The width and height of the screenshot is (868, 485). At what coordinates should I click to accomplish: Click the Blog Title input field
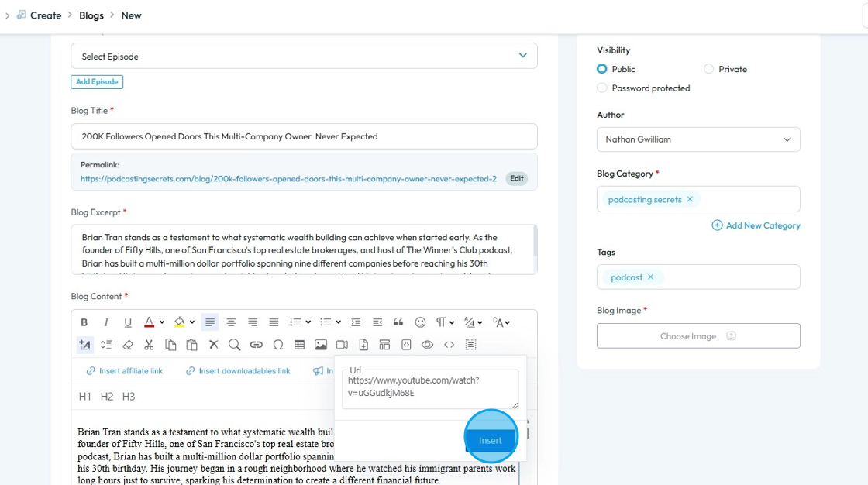(304, 136)
